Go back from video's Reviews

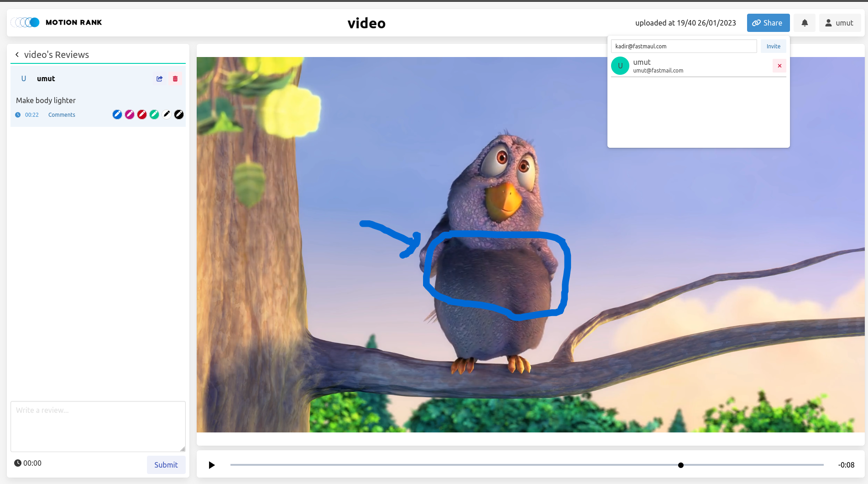tap(17, 55)
